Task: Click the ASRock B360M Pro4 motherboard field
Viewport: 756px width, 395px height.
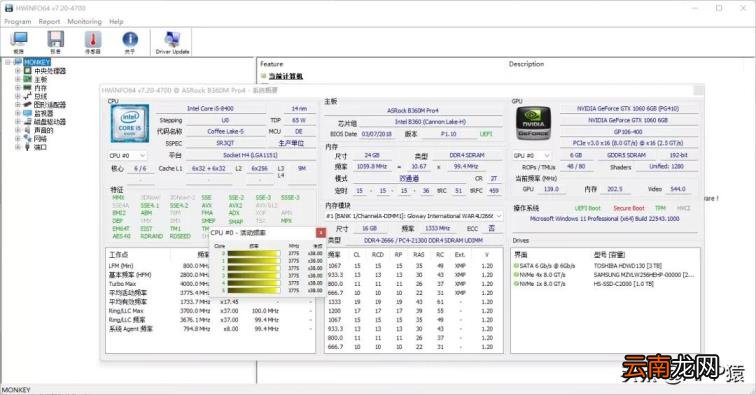Action: pos(413,110)
